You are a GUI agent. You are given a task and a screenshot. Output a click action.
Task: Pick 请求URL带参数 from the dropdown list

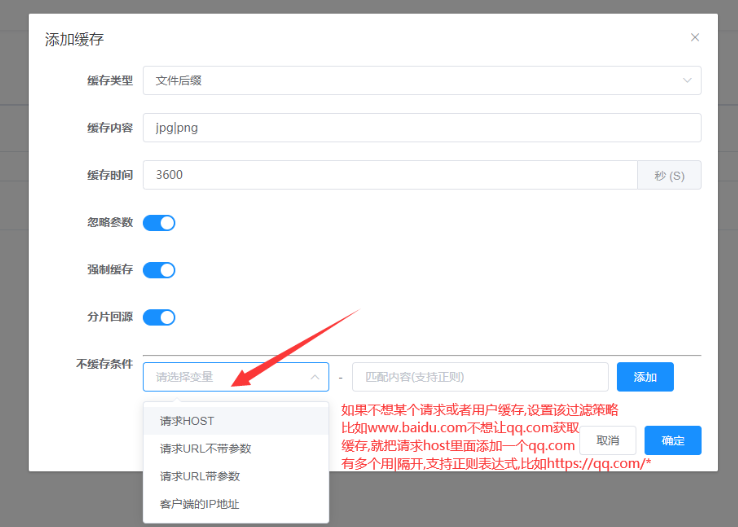pos(200,476)
